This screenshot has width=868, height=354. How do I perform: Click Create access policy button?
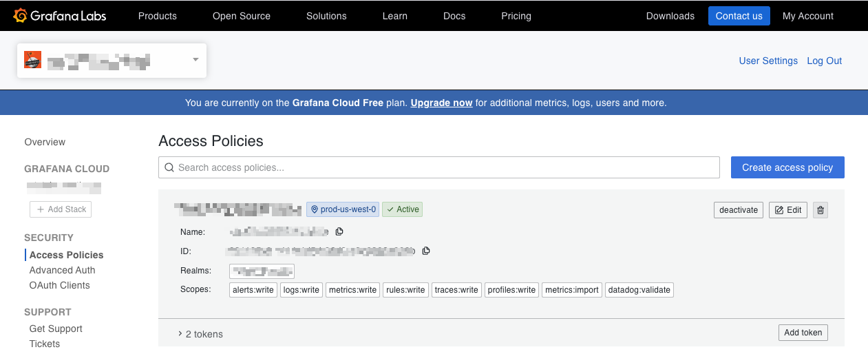tap(787, 167)
